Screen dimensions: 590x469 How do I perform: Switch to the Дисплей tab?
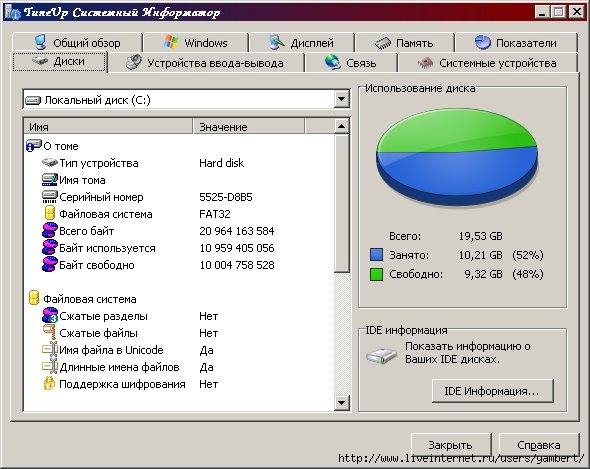coord(301,43)
